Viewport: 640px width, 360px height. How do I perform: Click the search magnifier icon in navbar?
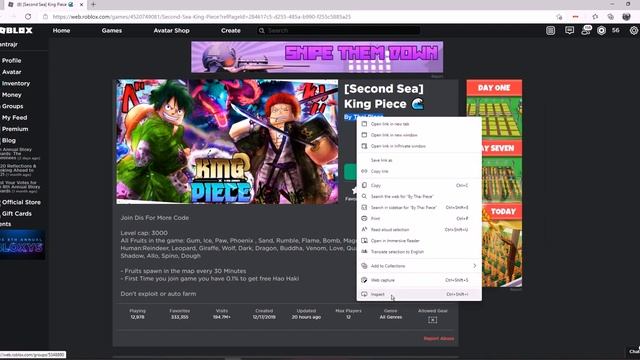tap(262, 31)
